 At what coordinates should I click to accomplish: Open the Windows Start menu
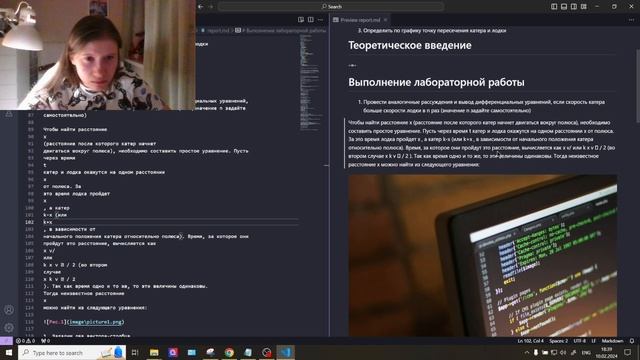[x=9, y=353]
